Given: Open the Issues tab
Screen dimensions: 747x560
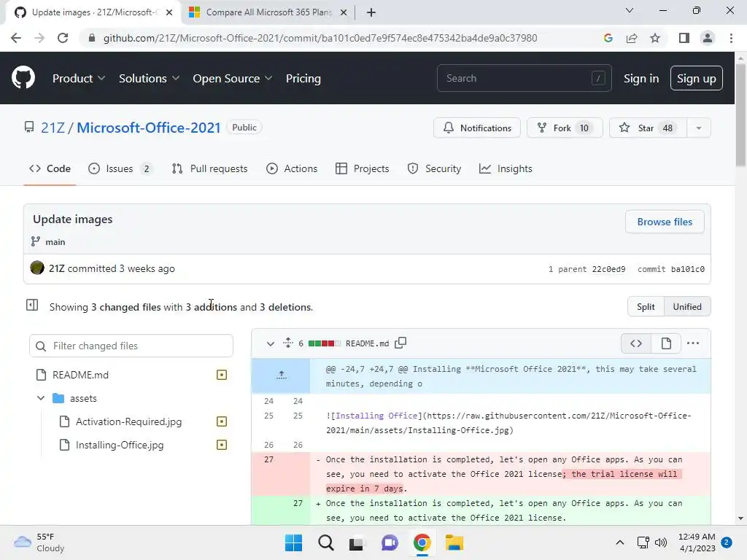Looking at the screenshot, I should point(120,168).
